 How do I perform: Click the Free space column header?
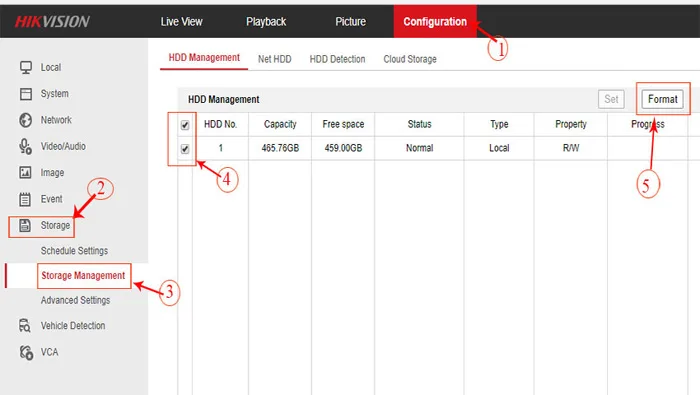point(343,124)
